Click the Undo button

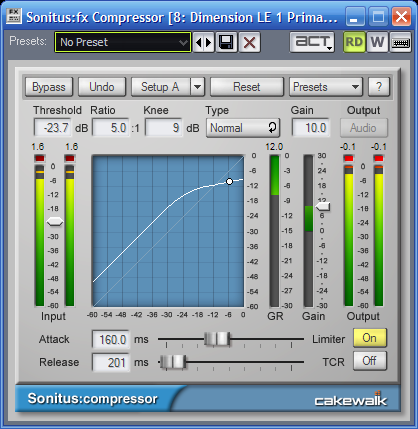point(102,87)
